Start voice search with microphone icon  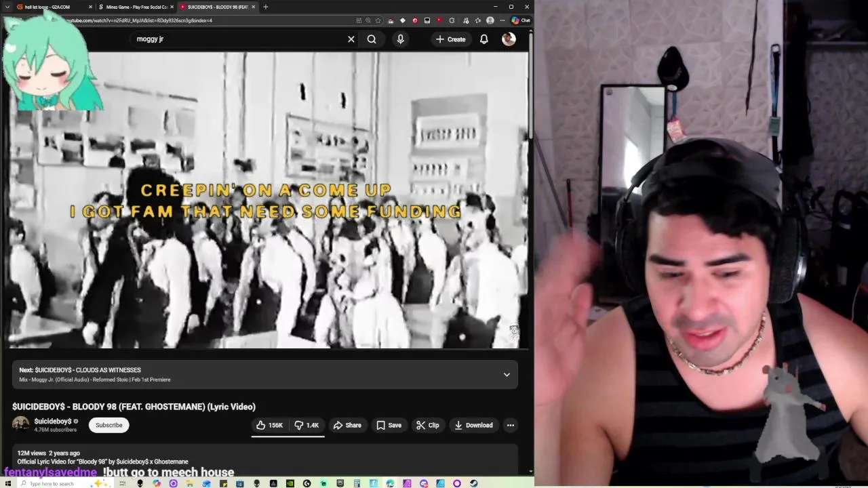(x=400, y=39)
